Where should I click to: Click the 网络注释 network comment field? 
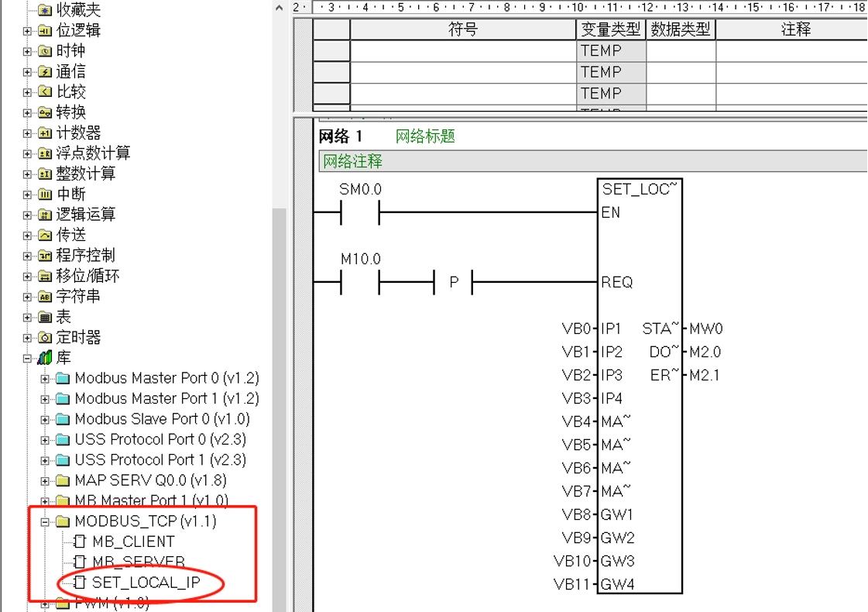coord(542,161)
